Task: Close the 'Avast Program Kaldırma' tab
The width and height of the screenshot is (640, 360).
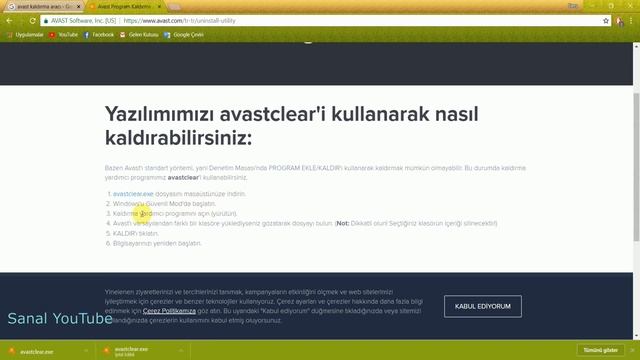Action: point(159,7)
